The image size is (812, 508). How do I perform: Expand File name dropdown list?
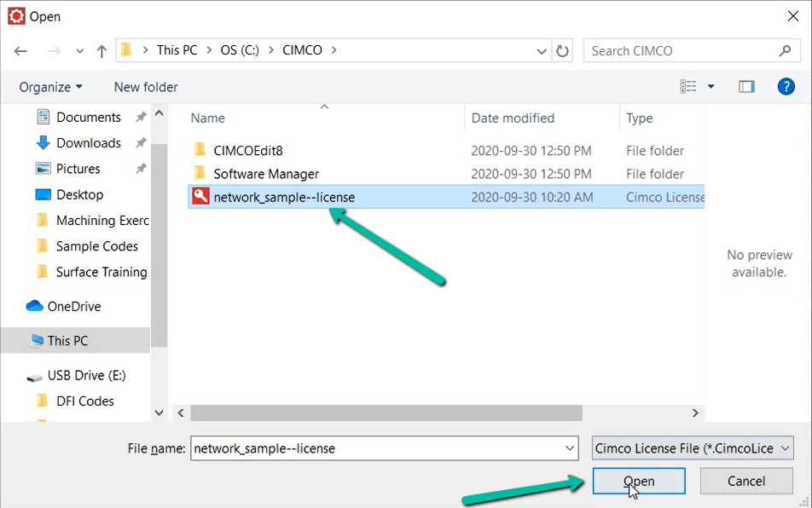[570, 448]
